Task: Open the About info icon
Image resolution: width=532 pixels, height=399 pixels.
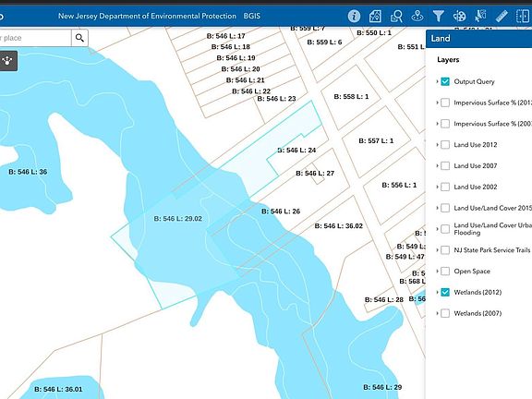Action: 354,16
